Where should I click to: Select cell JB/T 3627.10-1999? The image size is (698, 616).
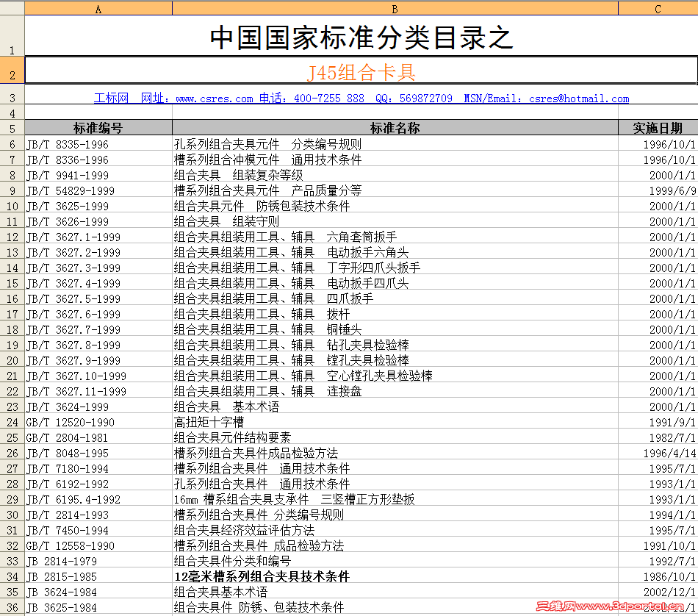click(x=98, y=376)
